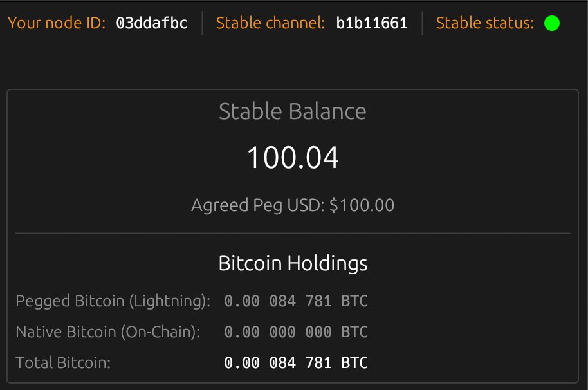This screenshot has height=390, width=588.
Task: Click the Pegged Bitcoin (Lightning) label
Action: pyautogui.click(x=113, y=301)
